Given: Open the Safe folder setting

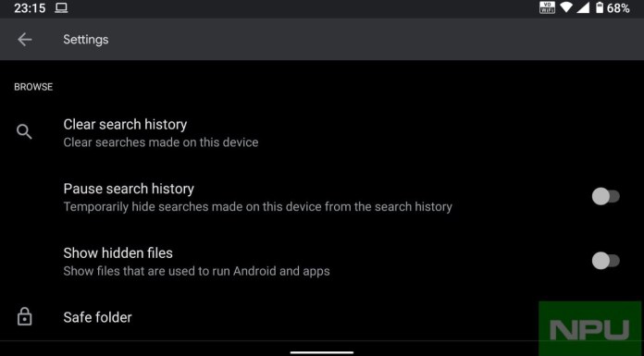Looking at the screenshot, I should (322, 317).
